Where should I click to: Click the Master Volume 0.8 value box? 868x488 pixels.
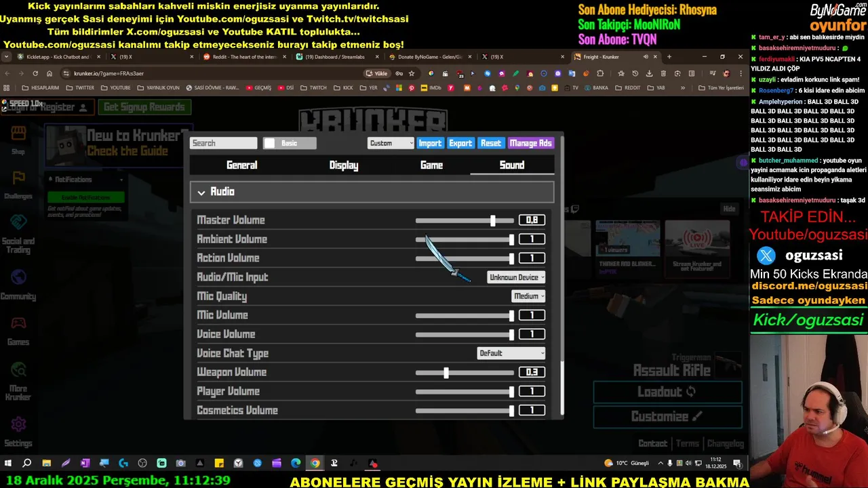[532, 220]
